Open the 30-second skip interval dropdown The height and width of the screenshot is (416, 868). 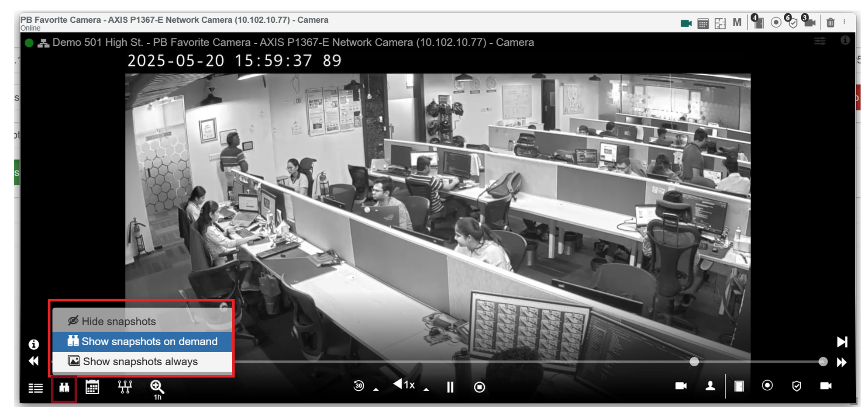coord(375,388)
